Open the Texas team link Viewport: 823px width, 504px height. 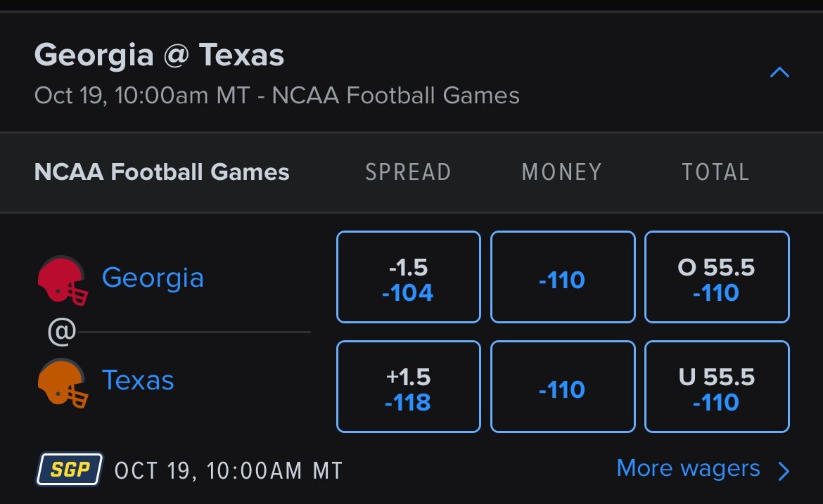137,380
